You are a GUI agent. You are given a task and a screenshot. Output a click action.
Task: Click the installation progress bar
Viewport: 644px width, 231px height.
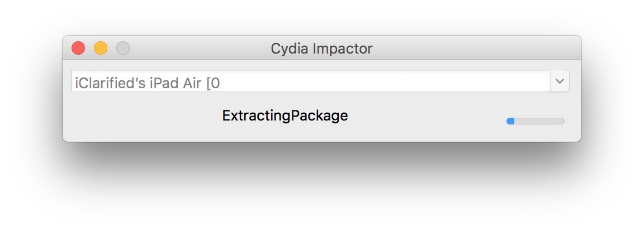[x=535, y=121]
